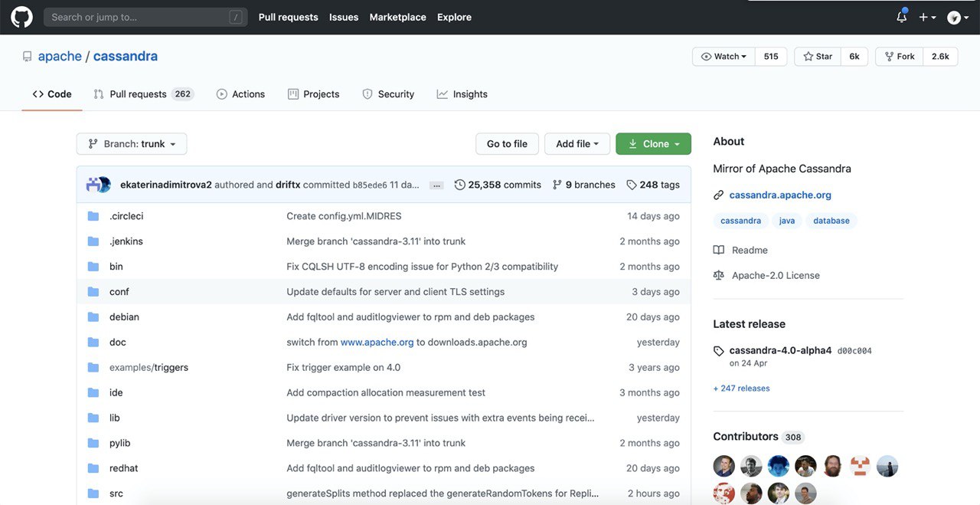Click the .circleci folder icon

point(93,216)
